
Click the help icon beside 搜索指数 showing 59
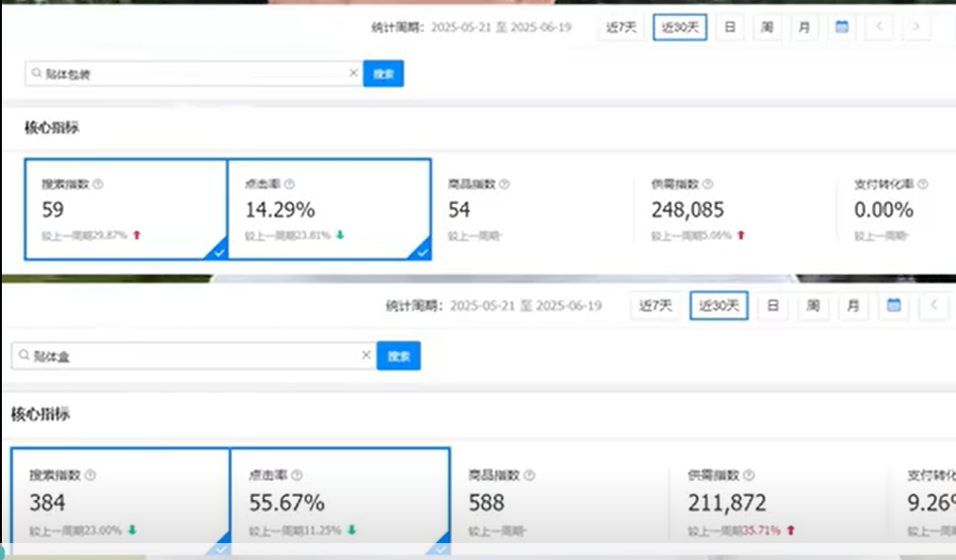tap(98, 184)
